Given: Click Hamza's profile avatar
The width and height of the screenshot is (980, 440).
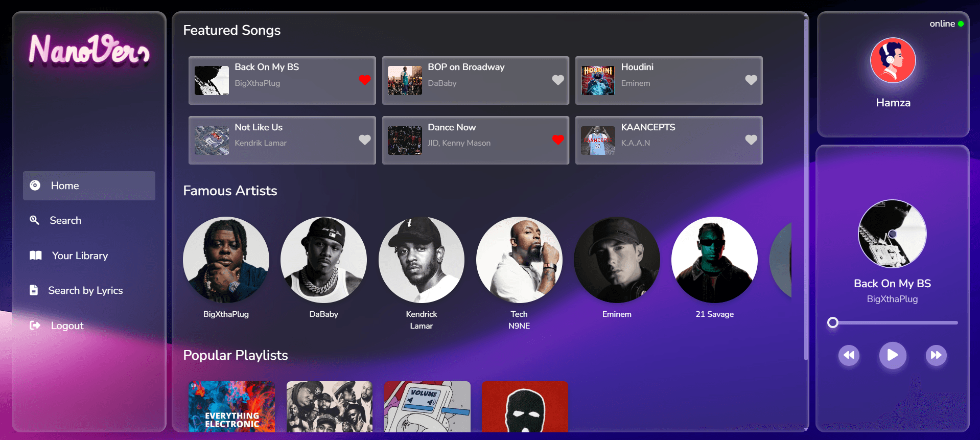Looking at the screenshot, I should tap(893, 60).
